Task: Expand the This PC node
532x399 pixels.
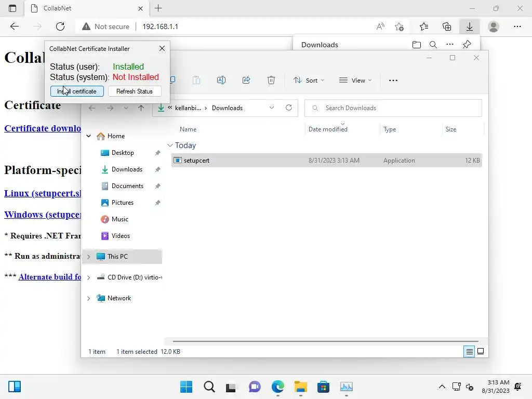Action: coord(88,257)
